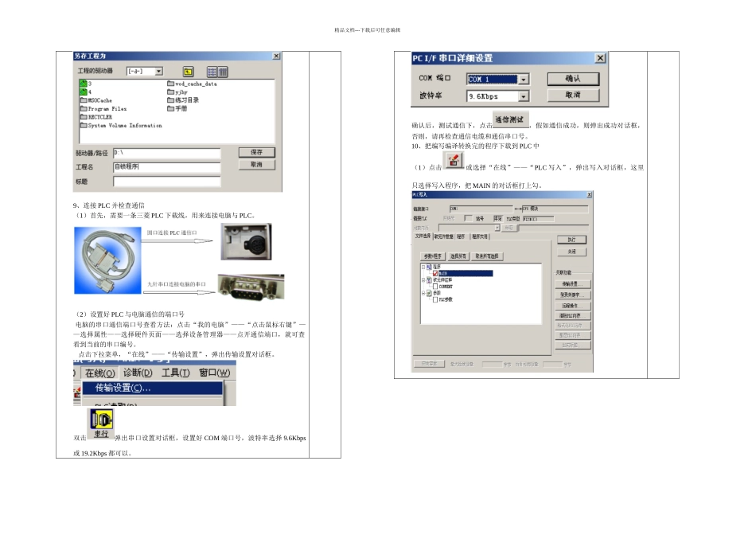Screen dimensions: 756x535
Task: Click the 通信测试 button
Action: click(x=510, y=119)
